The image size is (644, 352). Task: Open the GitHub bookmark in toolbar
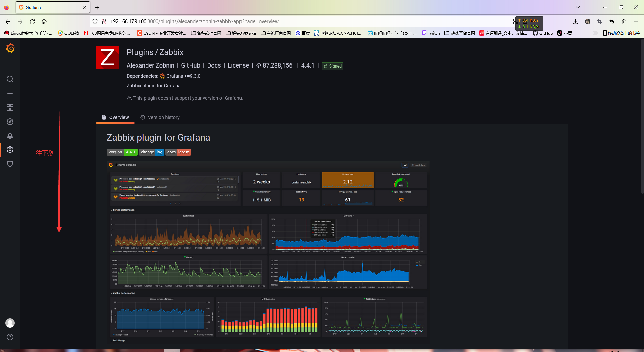click(543, 33)
